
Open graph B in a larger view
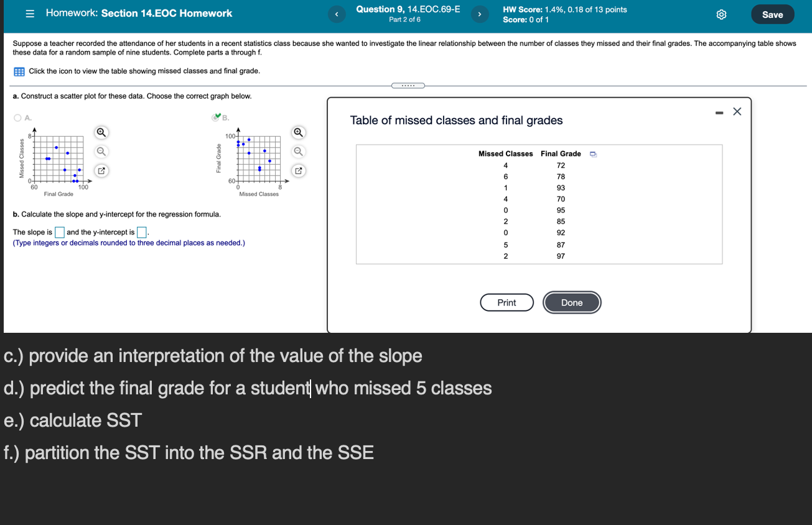(x=298, y=170)
